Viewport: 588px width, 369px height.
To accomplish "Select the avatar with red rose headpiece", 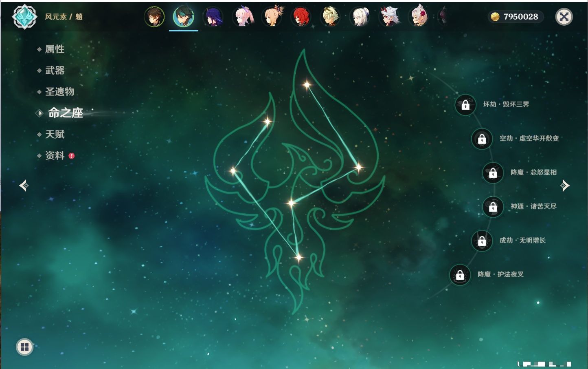I will coord(419,17).
